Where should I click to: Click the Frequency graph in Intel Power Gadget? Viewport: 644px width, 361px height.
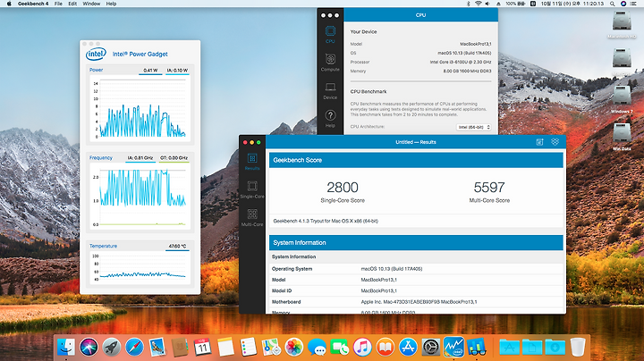140,197
